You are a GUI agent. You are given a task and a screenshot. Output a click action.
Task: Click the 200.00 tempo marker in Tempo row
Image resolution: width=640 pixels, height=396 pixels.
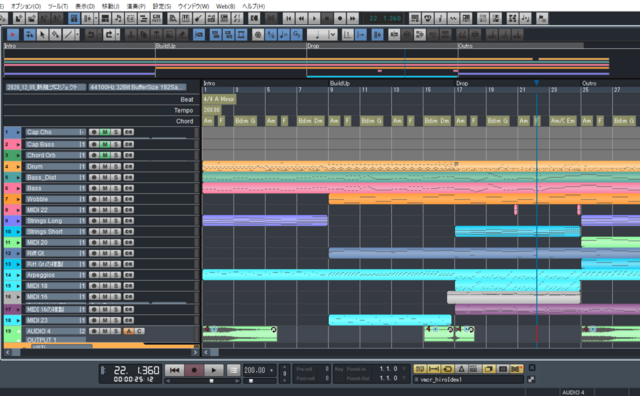[211, 110]
